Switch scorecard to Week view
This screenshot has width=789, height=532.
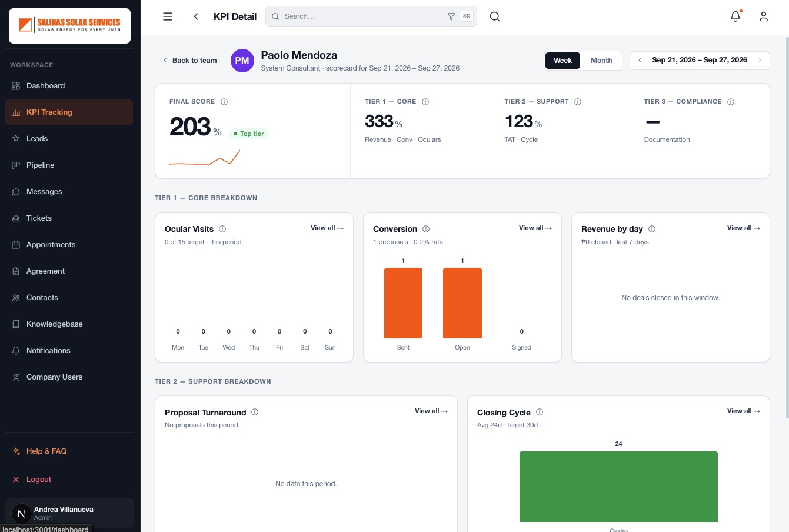tap(562, 61)
